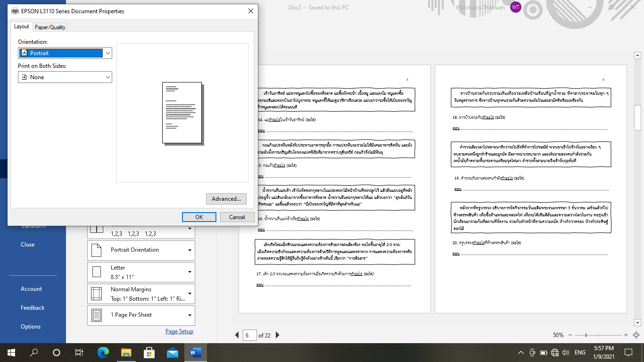Open the Letter paper size dropdown
This screenshot has width=644, height=362.
click(141, 272)
